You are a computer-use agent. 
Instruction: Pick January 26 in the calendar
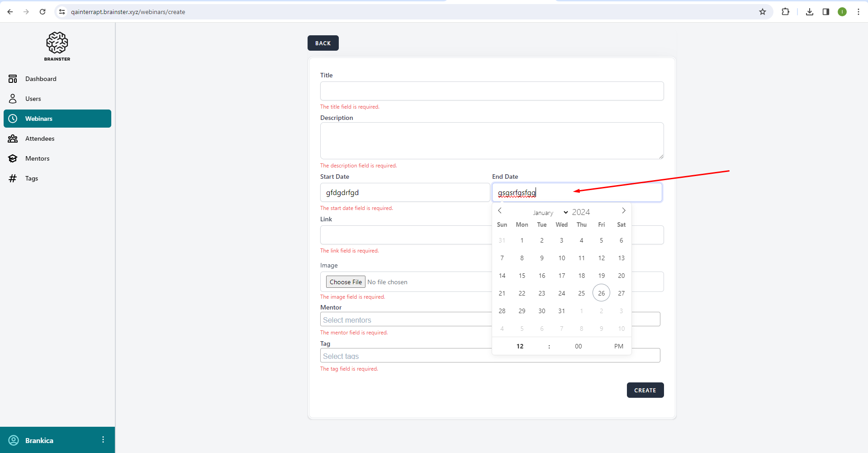tap(601, 293)
